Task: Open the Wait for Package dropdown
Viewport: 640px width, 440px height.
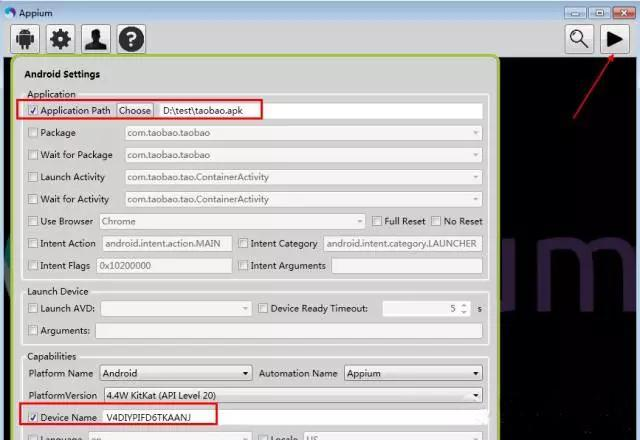Action: [303, 155]
